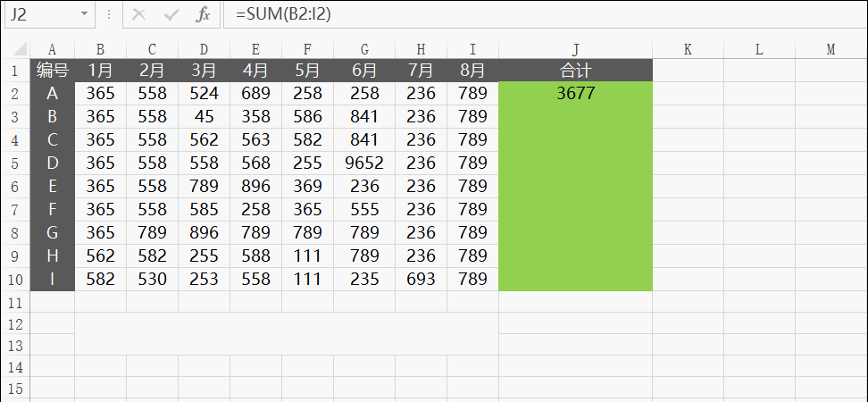Select column I header
This screenshot has width=868, height=402.
[472, 50]
